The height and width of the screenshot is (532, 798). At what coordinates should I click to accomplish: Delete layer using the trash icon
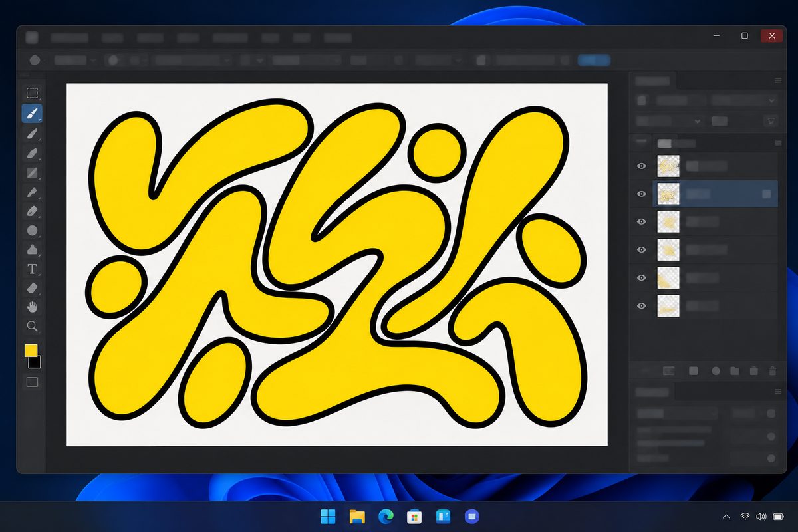point(772,371)
